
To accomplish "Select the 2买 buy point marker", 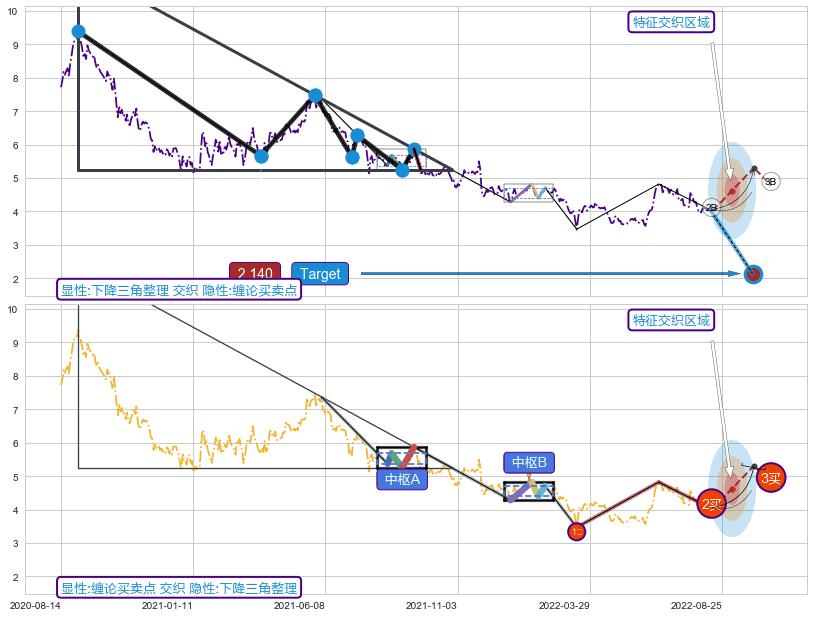I will point(712,504).
